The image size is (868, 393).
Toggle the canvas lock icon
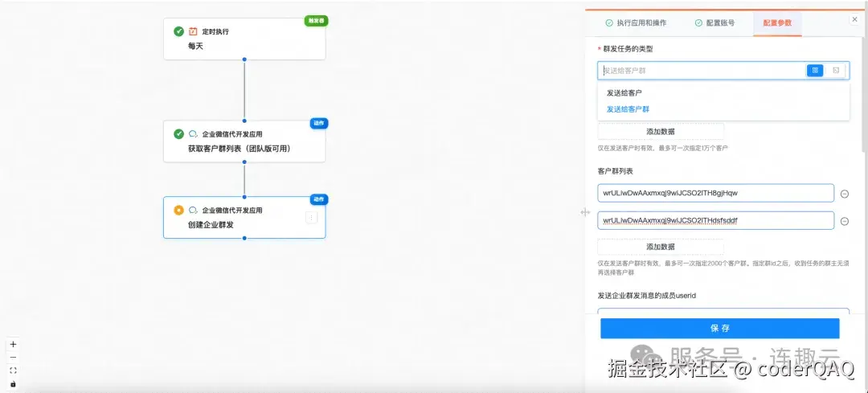[14, 384]
